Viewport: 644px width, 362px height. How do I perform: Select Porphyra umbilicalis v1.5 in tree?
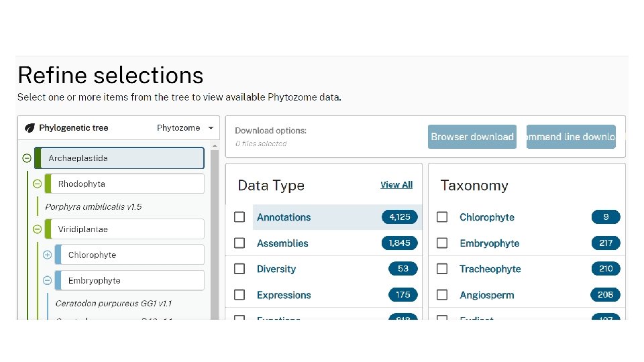[x=93, y=206]
